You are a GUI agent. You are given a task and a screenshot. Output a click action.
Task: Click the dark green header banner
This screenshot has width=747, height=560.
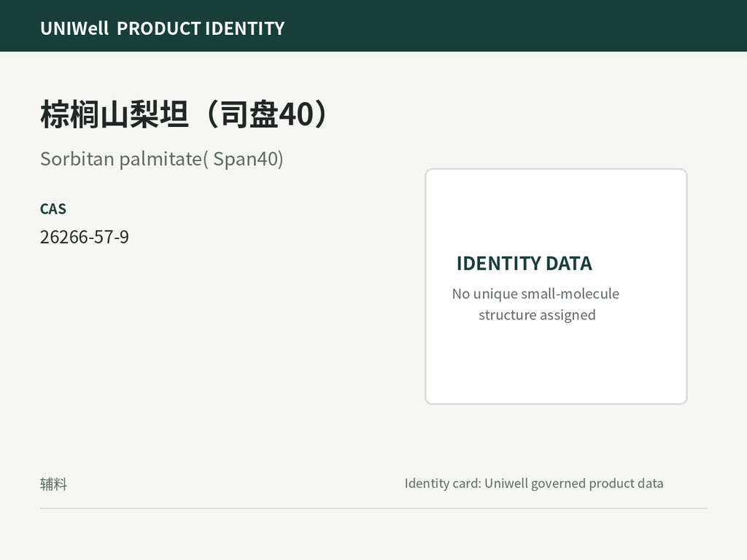click(x=373, y=26)
